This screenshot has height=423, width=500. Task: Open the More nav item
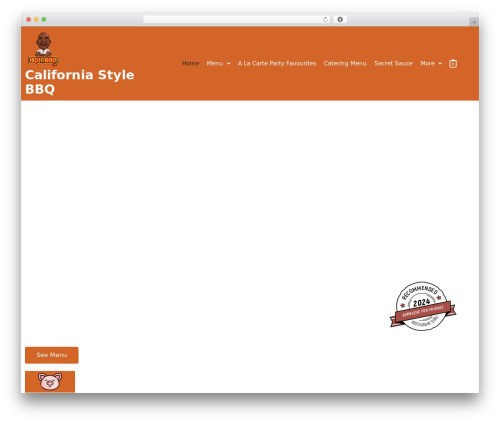[427, 63]
